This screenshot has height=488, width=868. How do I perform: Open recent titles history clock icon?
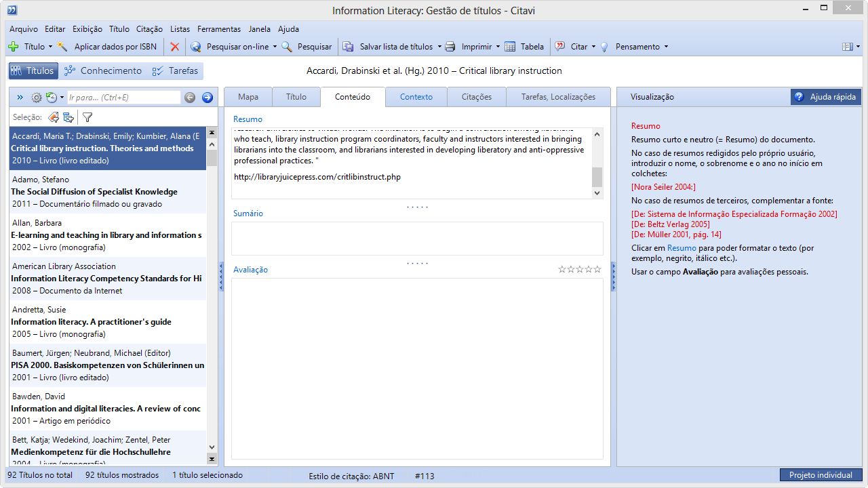pos(51,98)
